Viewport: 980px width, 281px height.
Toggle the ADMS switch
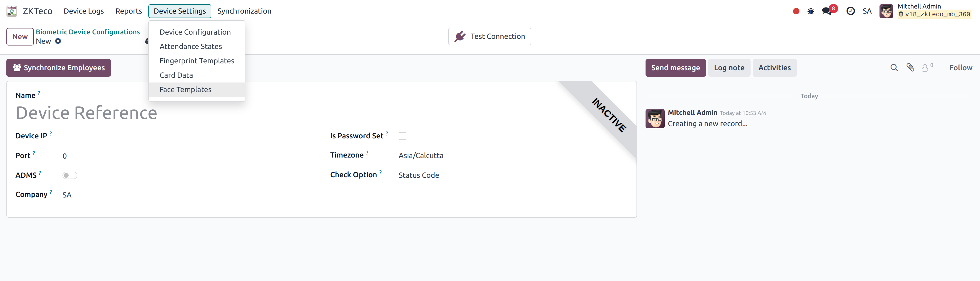70,176
